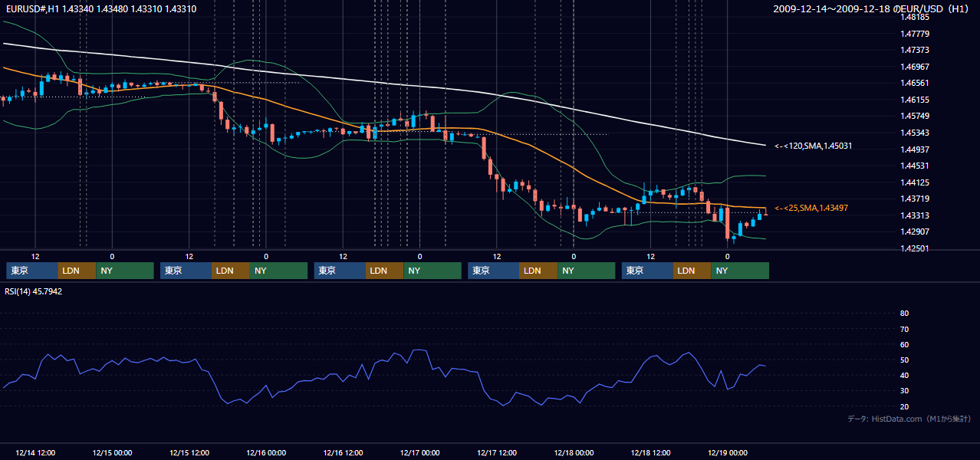Click the 12/18 12:00 time axis label
This screenshot has height=460, width=980.
tap(651, 452)
